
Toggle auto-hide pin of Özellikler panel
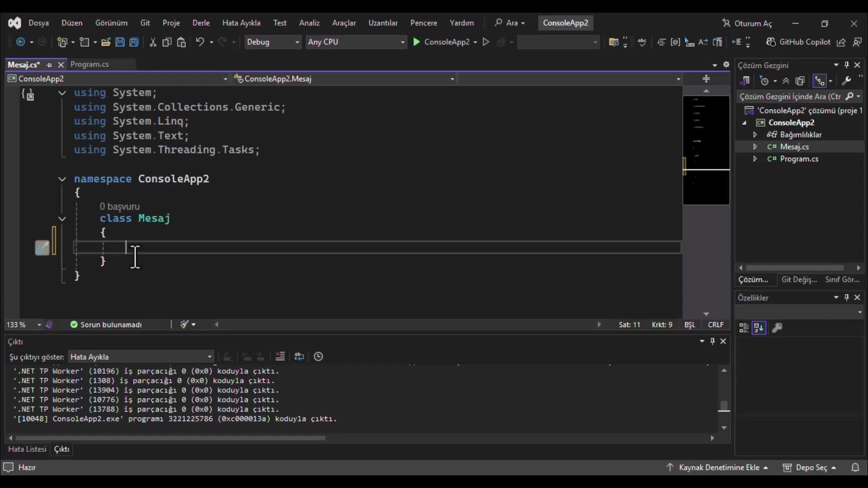[x=847, y=298]
